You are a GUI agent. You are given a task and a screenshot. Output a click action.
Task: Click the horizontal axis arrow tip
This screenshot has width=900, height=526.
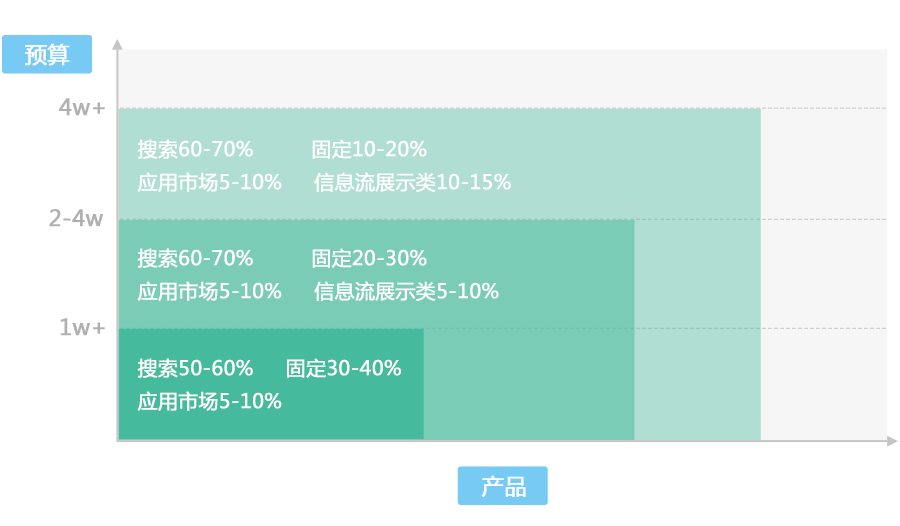(892, 441)
